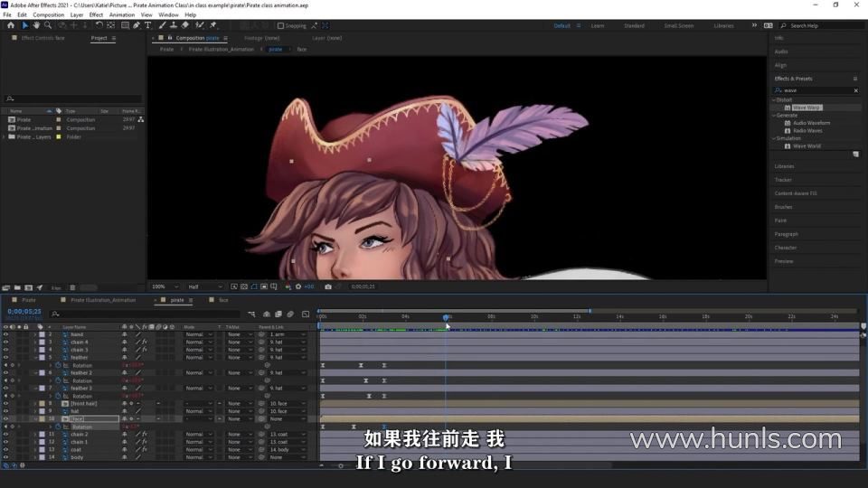Image resolution: width=868 pixels, height=488 pixels.
Task: Select the Zoom magnifier tool
Action: (x=48, y=25)
